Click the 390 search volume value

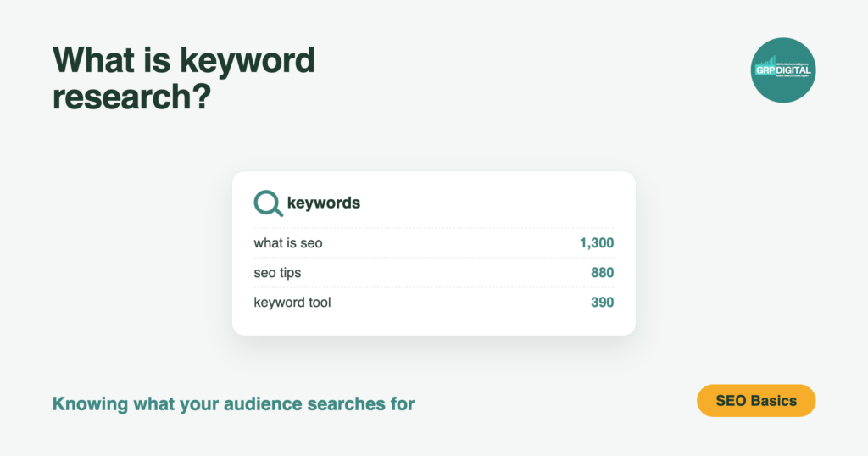tap(603, 303)
